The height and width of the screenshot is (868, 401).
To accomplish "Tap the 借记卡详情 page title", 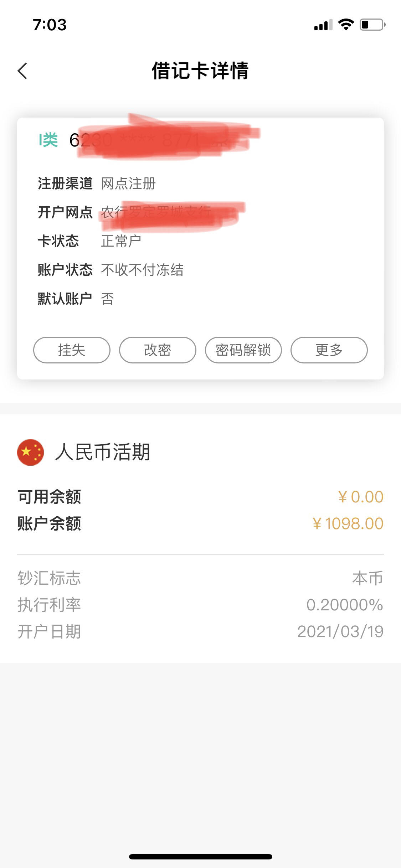I will (x=200, y=70).
